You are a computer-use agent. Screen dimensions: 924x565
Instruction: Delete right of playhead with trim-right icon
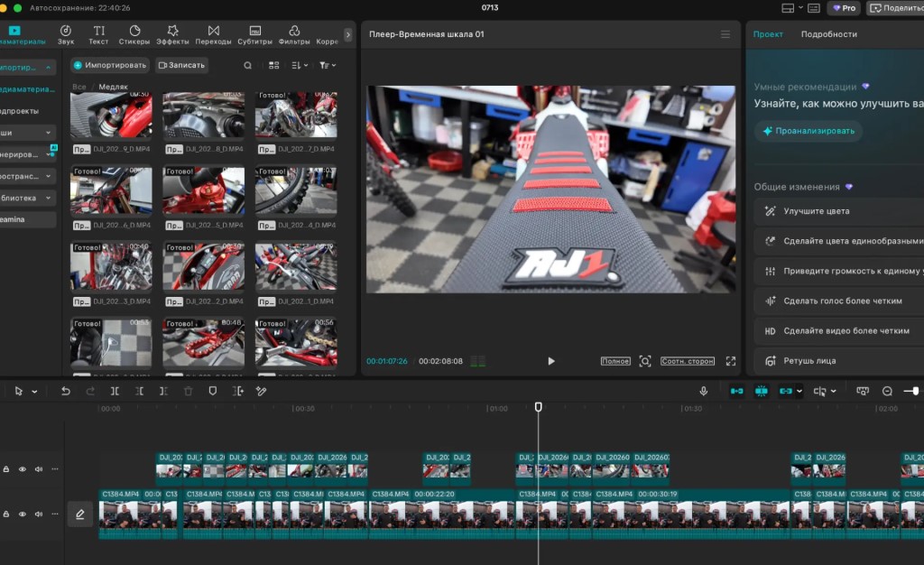pos(163,391)
